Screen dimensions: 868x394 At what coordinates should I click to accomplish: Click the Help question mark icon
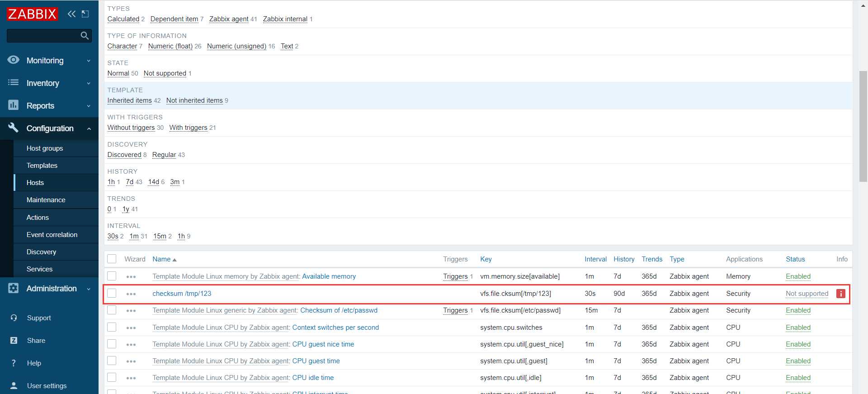click(x=14, y=363)
